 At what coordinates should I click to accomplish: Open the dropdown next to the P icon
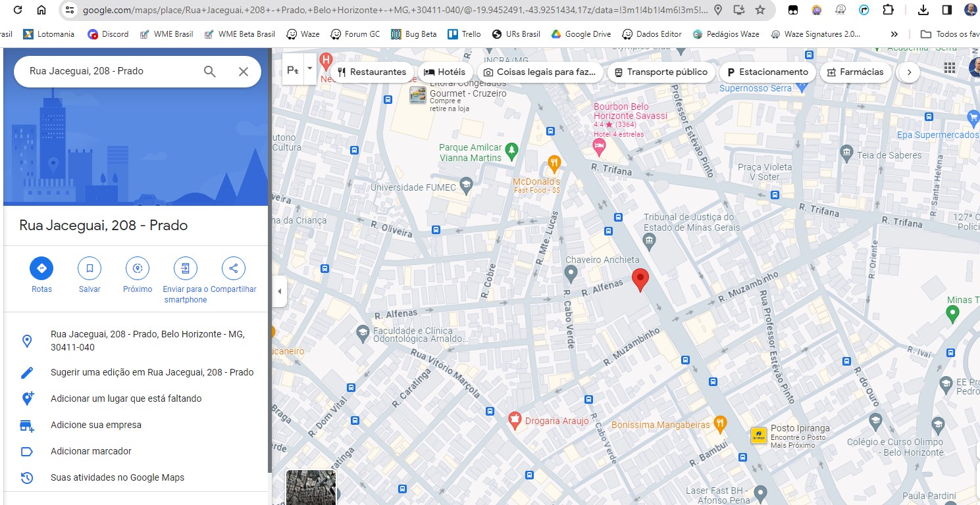[x=309, y=70]
